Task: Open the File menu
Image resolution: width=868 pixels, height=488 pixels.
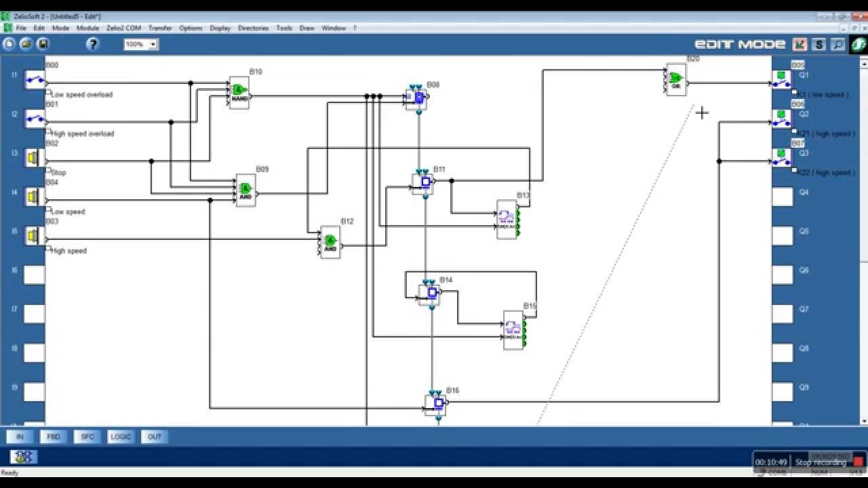Action: 21,28
